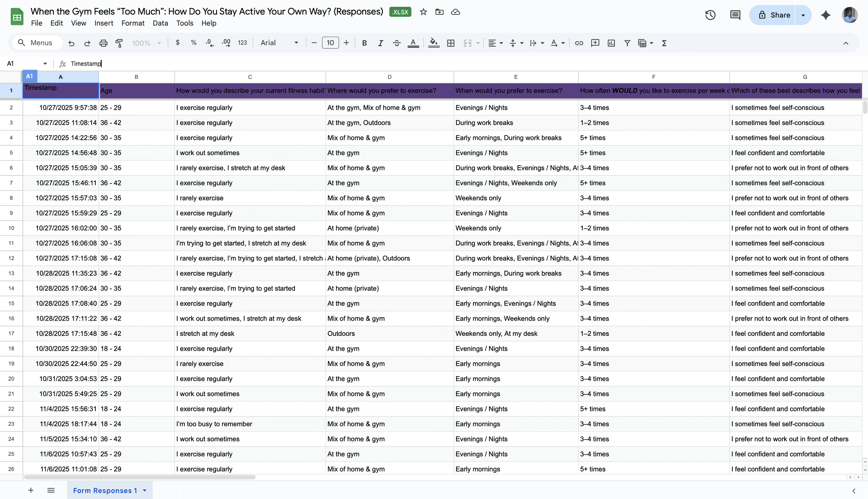Open the comments panel icon
Viewport: 868px width, 499px height.
point(735,15)
